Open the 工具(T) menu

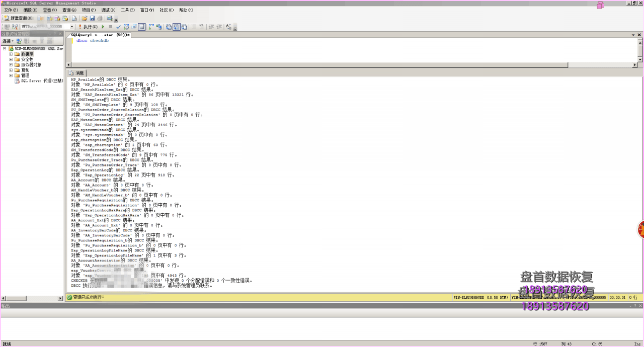pyautogui.click(x=128, y=10)
